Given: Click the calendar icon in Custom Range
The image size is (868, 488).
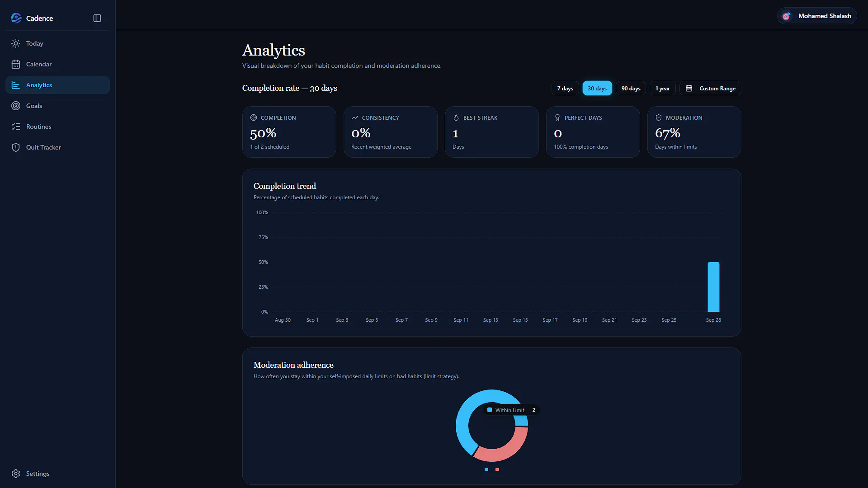Looking at the screenshot, I should (689, 89).
